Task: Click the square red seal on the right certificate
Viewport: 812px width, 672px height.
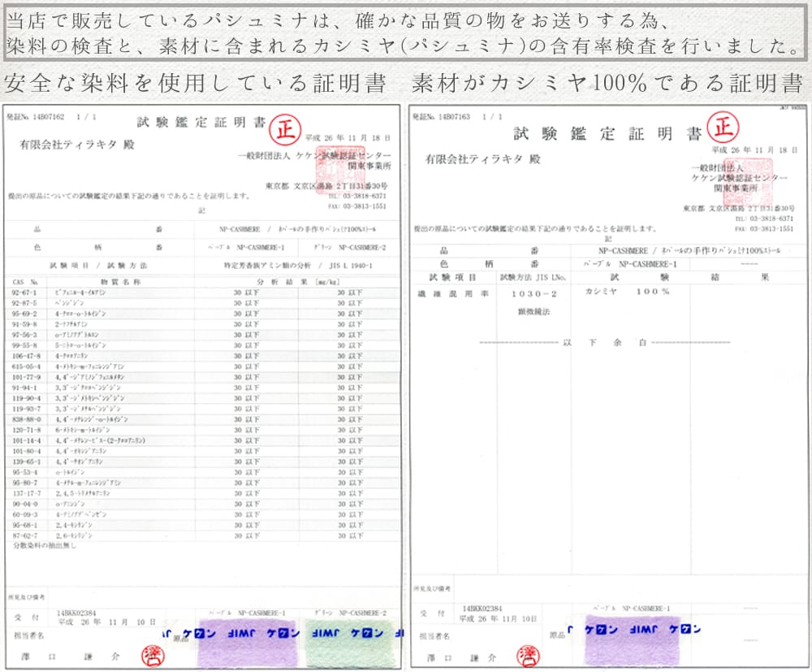Action: coord(749,181)
